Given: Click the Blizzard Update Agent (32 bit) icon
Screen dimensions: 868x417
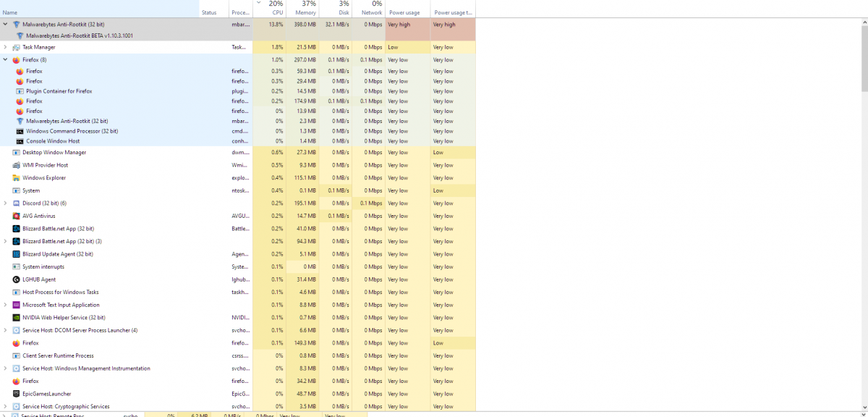Looking at the screenshot, I should pyautogui.click(x=16, y=254).
